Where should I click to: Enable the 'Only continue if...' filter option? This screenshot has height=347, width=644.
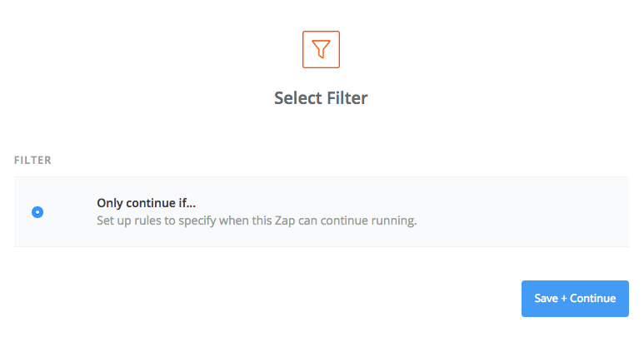(x=37, y=212)
